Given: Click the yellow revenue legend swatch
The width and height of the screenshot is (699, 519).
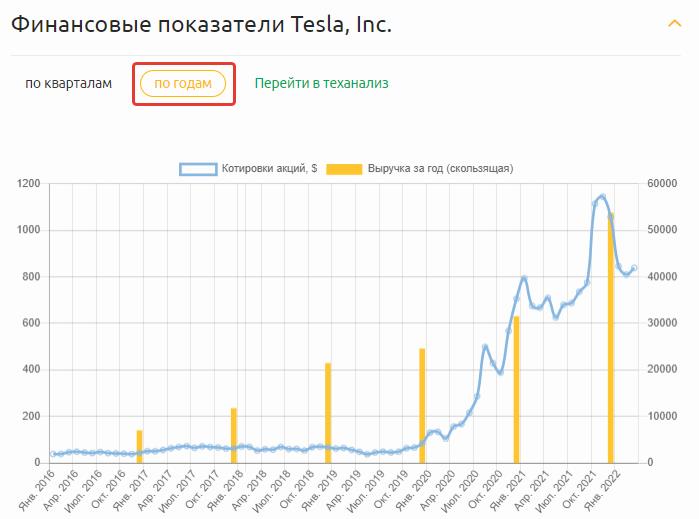Looking at the screenshot, I should click(x=344, y=169).
